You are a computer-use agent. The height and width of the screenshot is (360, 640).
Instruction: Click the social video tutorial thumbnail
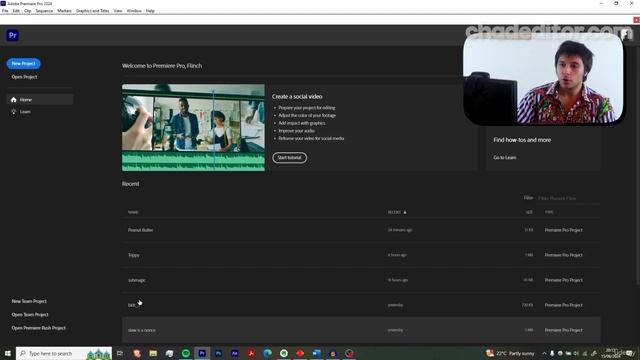[x=193, y=128]
